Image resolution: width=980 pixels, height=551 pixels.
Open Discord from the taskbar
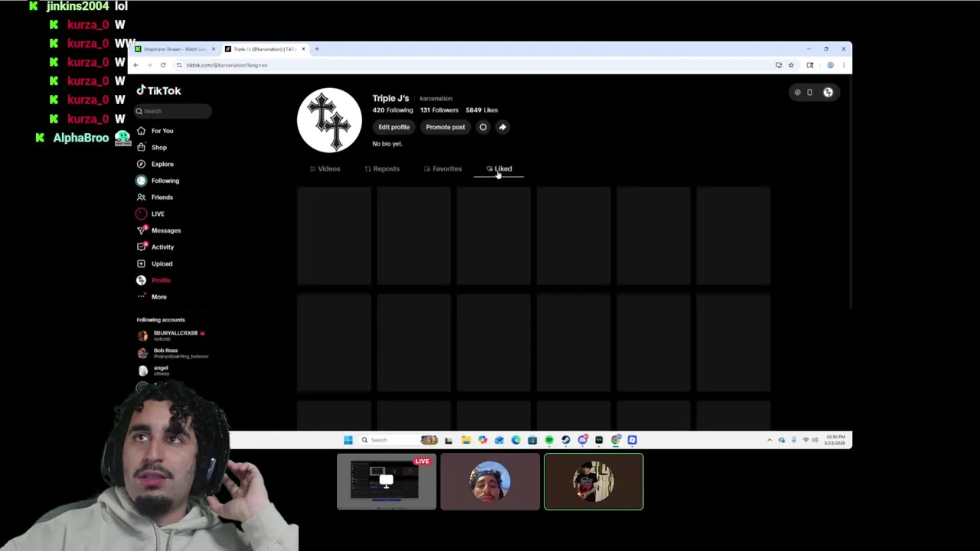coord(583,440)
